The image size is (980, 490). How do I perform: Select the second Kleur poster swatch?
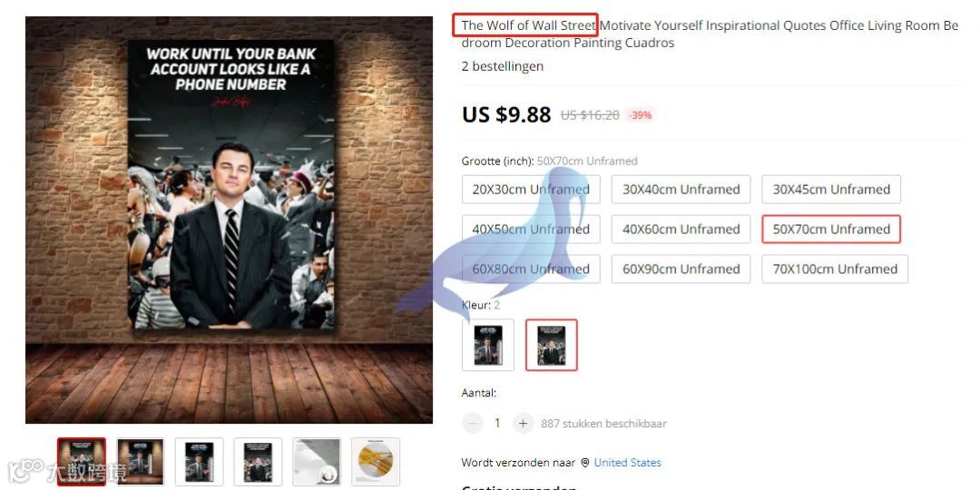(x=552, y=345)
